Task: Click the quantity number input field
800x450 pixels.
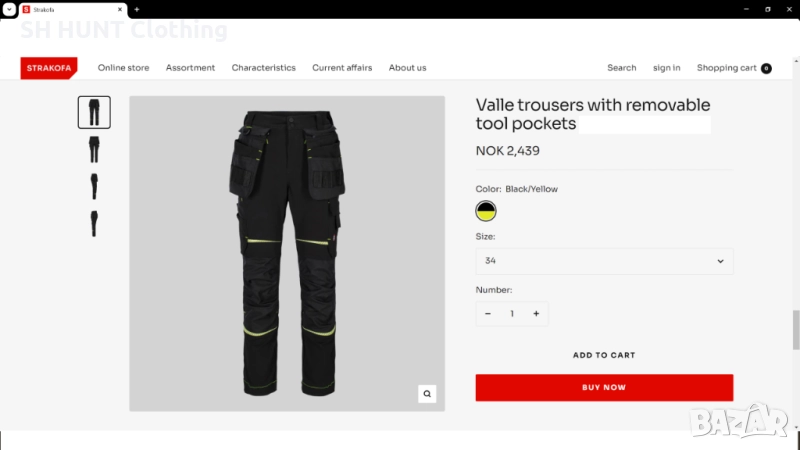Action: coord(512,314)
